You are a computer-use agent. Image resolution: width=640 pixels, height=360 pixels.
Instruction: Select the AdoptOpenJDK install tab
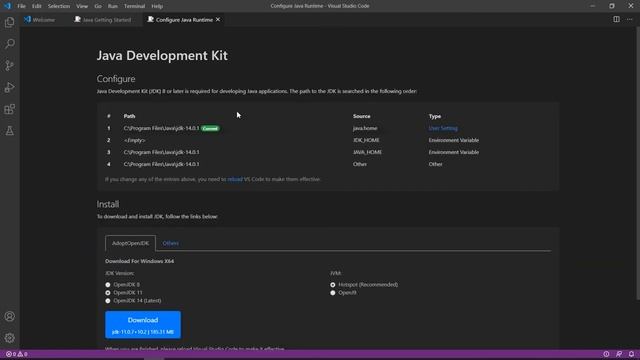pos(130,243)
